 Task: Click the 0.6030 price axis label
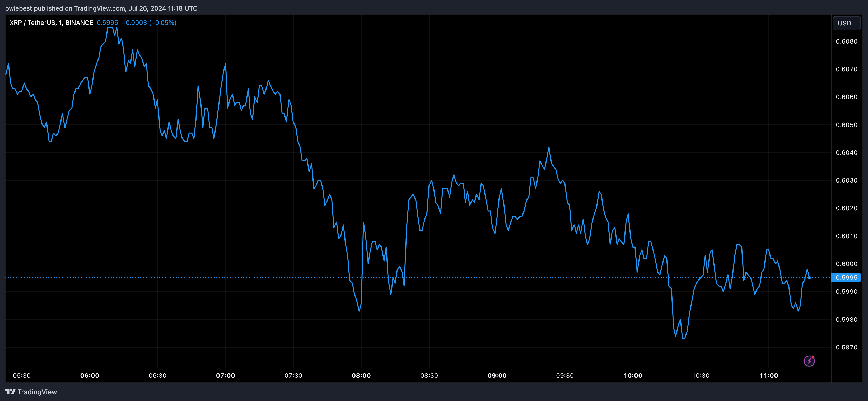(846, 180)
